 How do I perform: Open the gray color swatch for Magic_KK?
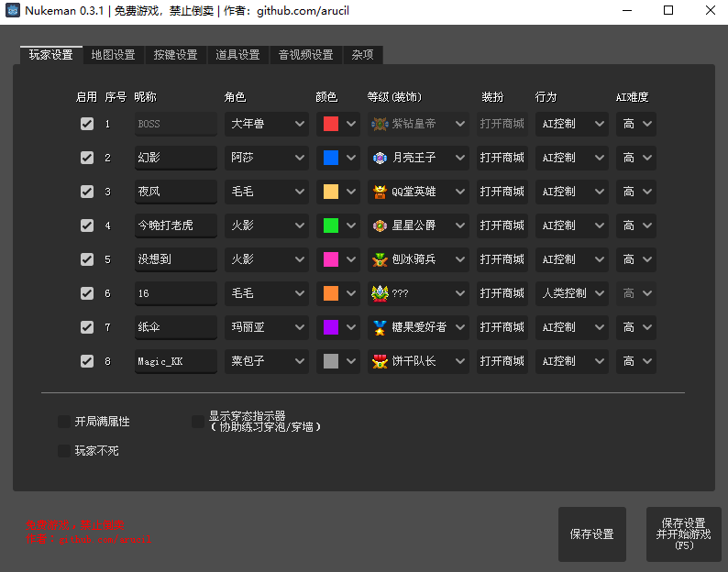click(331, 361)
